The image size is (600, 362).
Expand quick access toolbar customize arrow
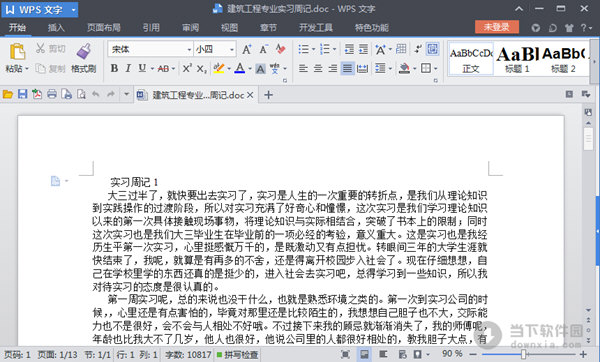126,94
